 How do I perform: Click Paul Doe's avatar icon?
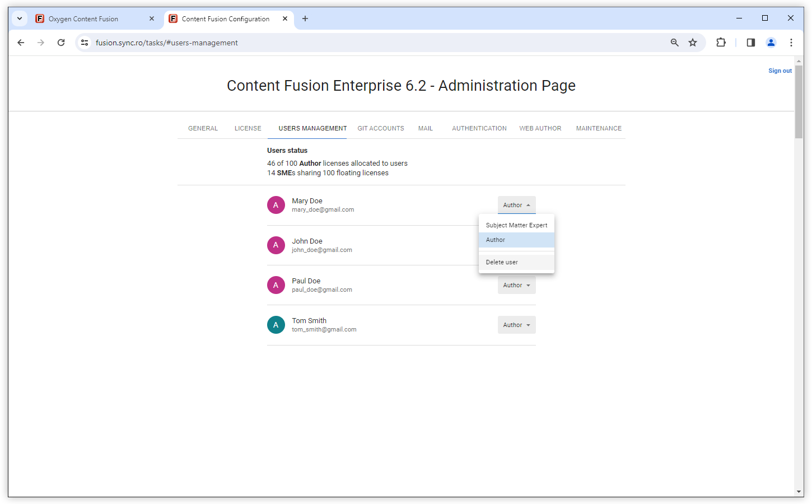pos(276,285)
